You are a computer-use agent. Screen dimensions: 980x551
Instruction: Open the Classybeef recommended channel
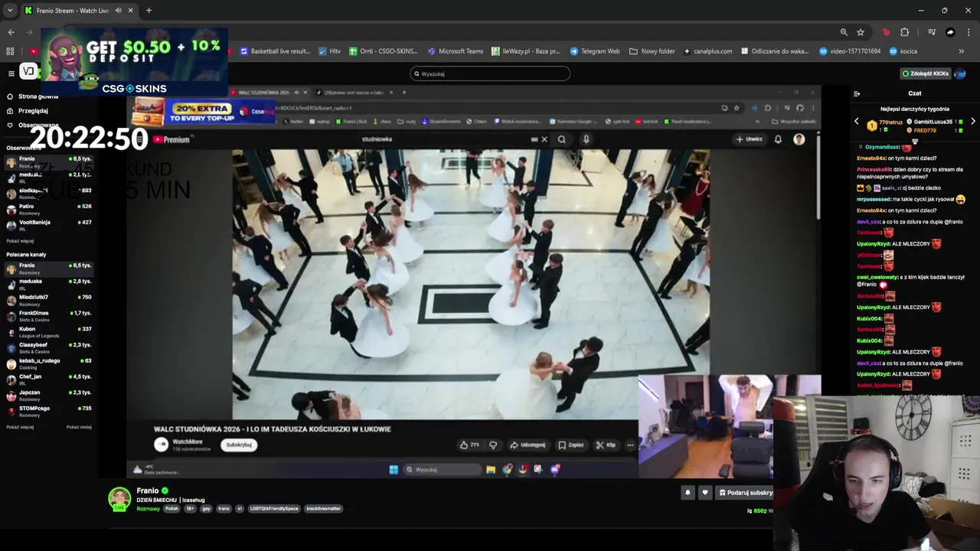tap(49, 347)
